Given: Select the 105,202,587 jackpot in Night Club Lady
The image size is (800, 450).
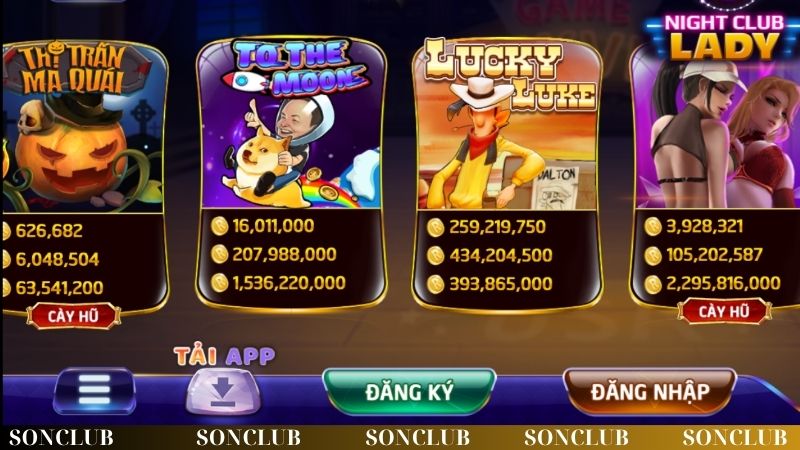Looking at the screenshot, I should pyautogui.click(x=714, y=255).
